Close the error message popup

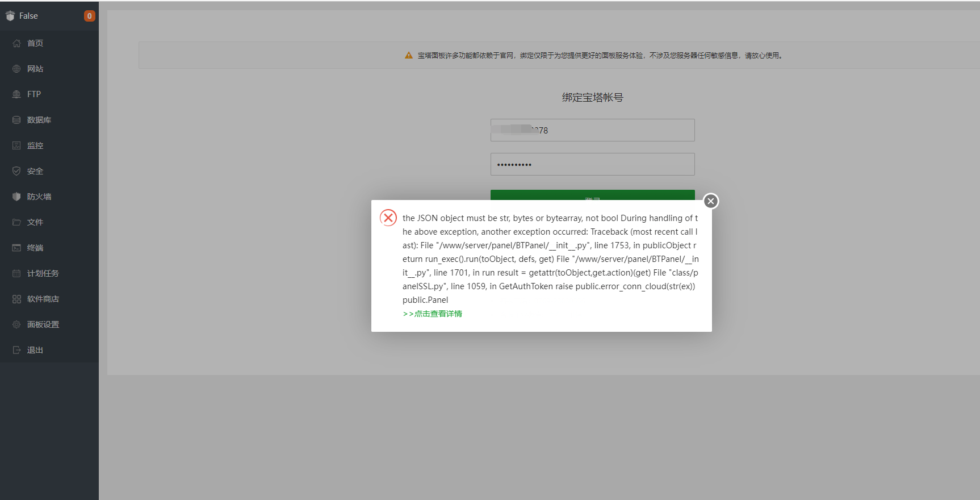pos(710,201)
